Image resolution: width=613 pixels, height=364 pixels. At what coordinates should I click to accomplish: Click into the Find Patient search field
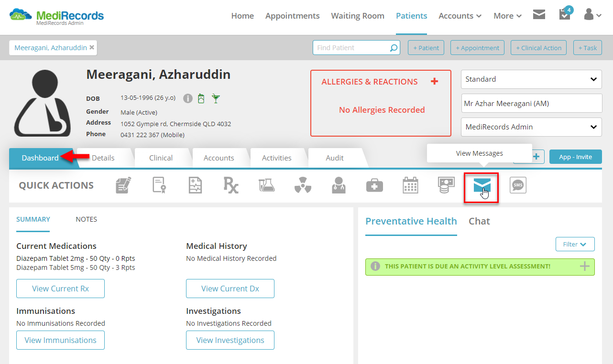point(356,48)
